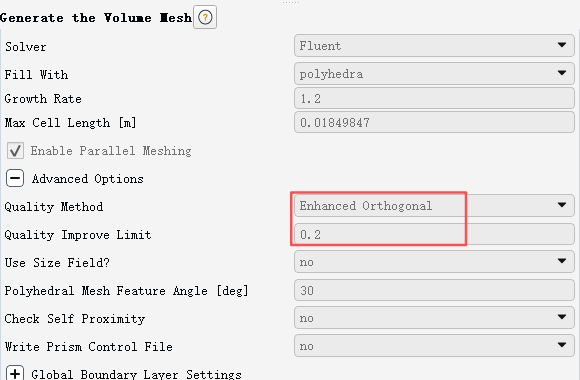580x380 pixels.
Task: Open the Solver dropdown showing Fluent
Action: coord(434,46)
